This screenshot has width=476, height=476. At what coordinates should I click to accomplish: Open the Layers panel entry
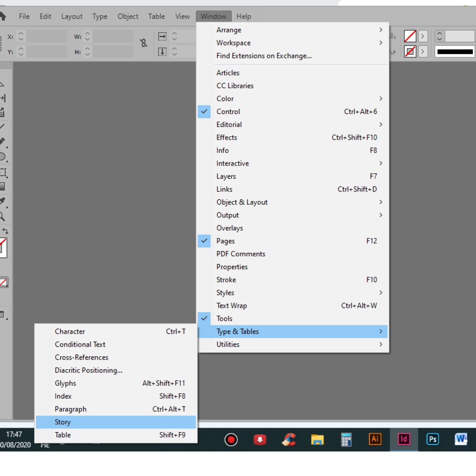(293, 177)
